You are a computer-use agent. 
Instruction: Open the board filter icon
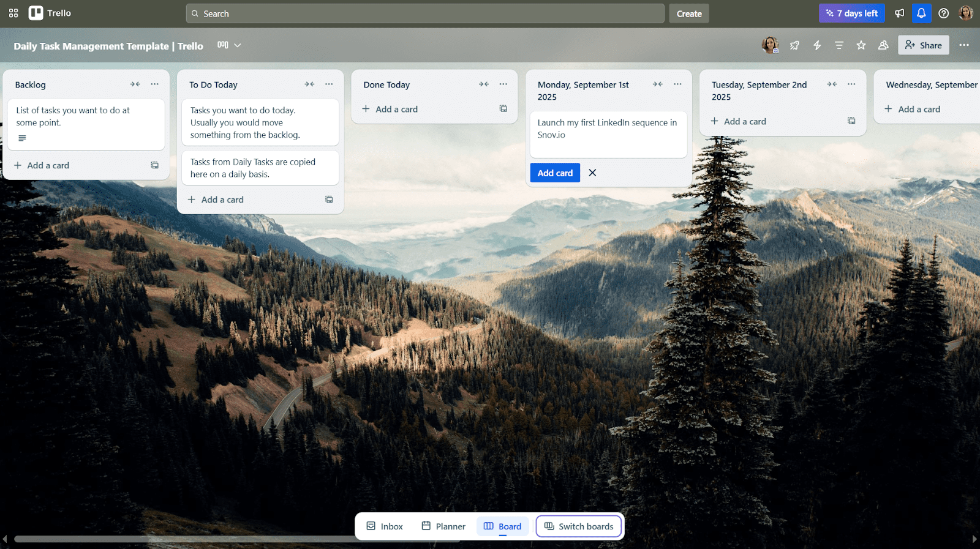839,45
